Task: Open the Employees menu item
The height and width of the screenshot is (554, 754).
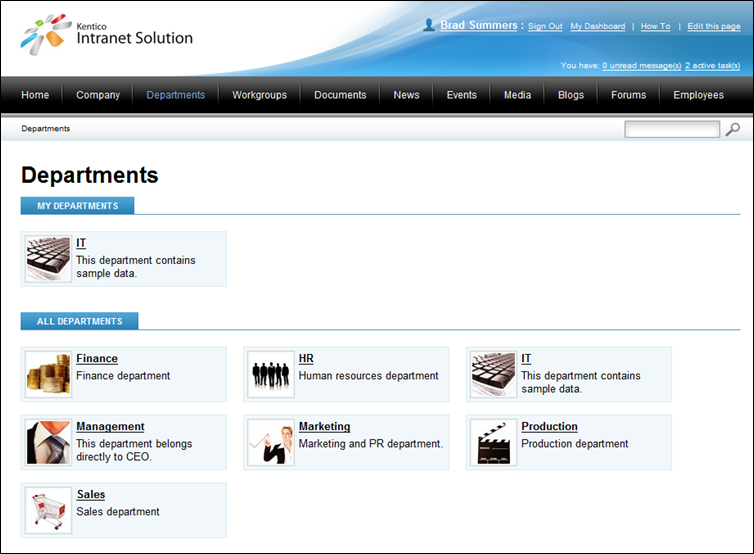Action: click(x=698, y=95)
